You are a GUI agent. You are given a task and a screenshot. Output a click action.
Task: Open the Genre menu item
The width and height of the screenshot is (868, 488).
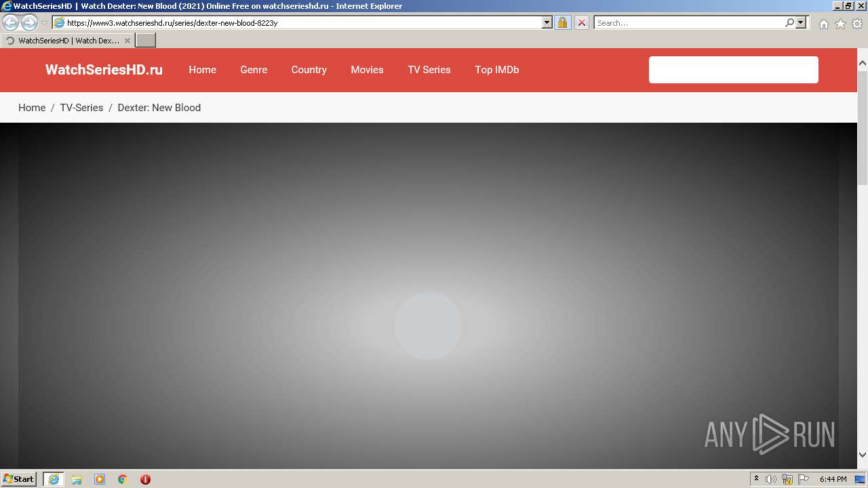(254, 70)
